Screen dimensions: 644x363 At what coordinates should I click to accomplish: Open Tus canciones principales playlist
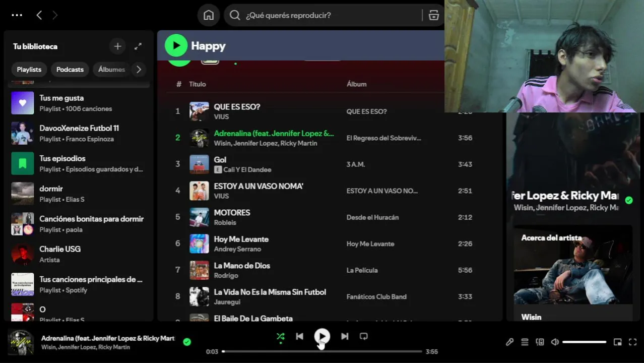79,284
